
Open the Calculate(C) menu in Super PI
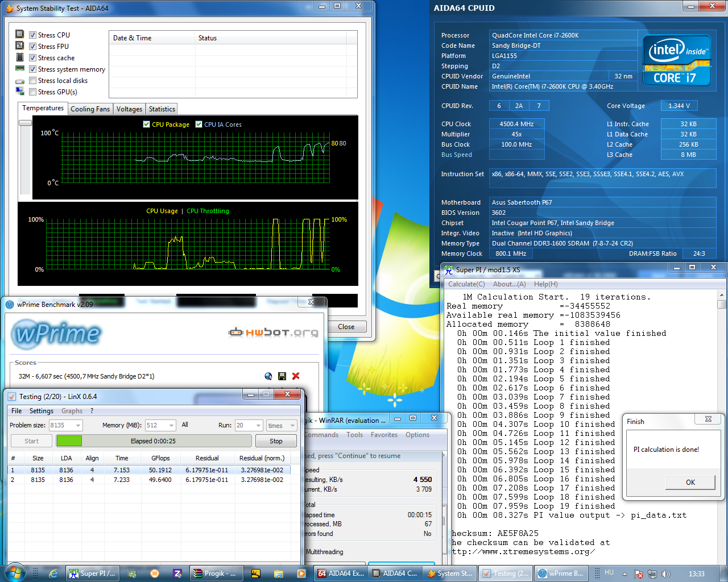(x=466, y=284)
